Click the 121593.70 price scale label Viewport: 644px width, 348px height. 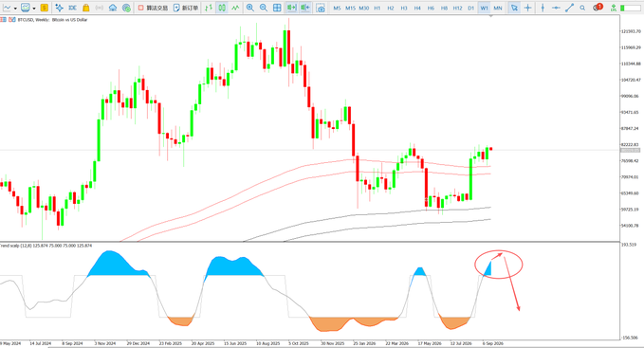(631, 31)
